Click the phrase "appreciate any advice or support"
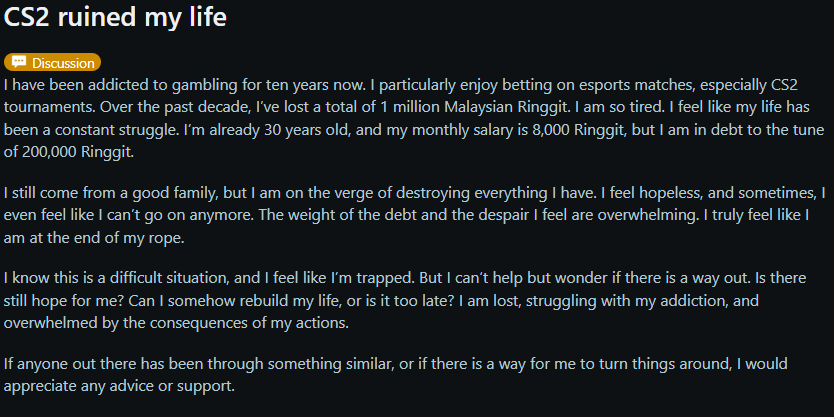Image resolution: width=834 pixels, height=417 pixels. coord(120,384)
